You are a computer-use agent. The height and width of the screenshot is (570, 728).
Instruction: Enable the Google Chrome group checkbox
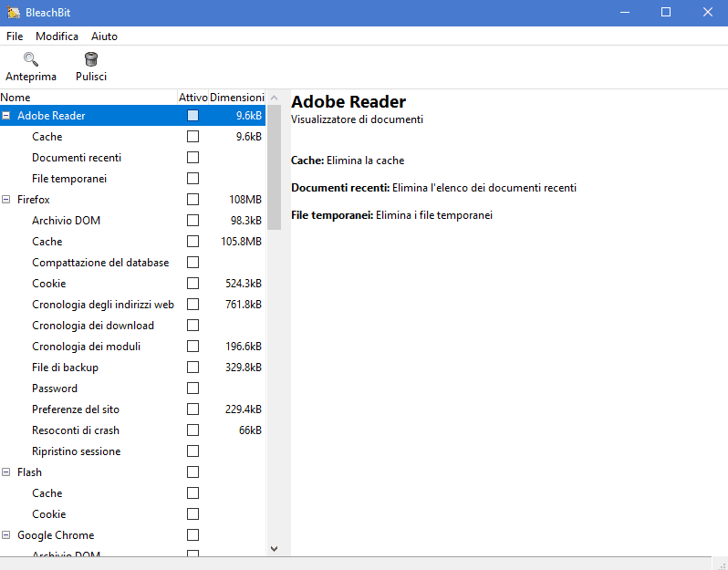192,535
